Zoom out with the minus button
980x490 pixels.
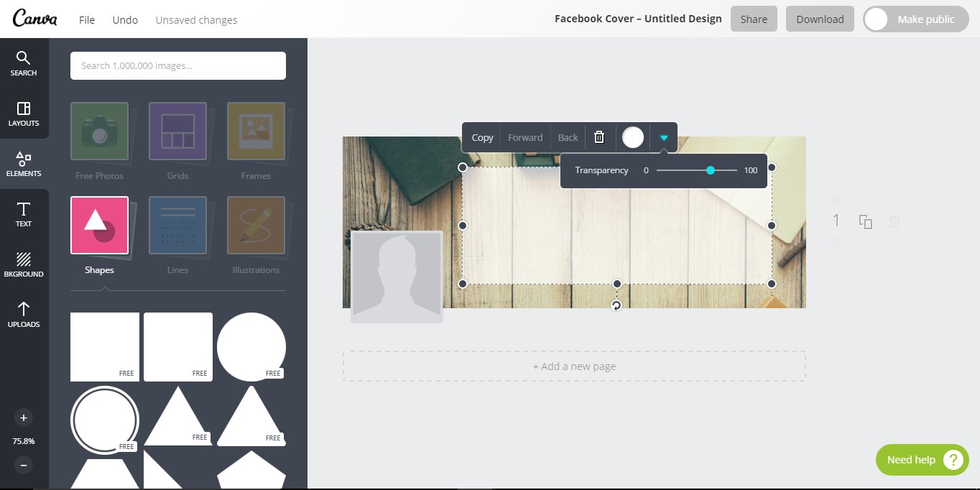click(x=24, y=465)
